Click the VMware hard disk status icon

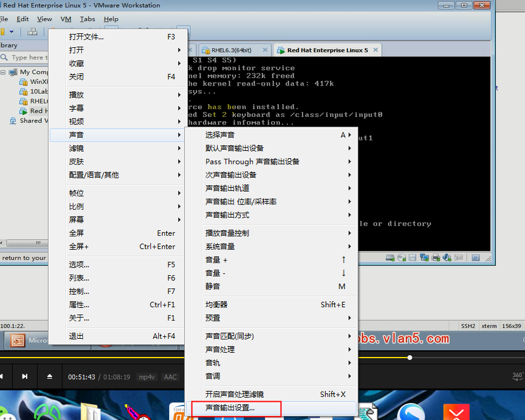coord(390,258)
